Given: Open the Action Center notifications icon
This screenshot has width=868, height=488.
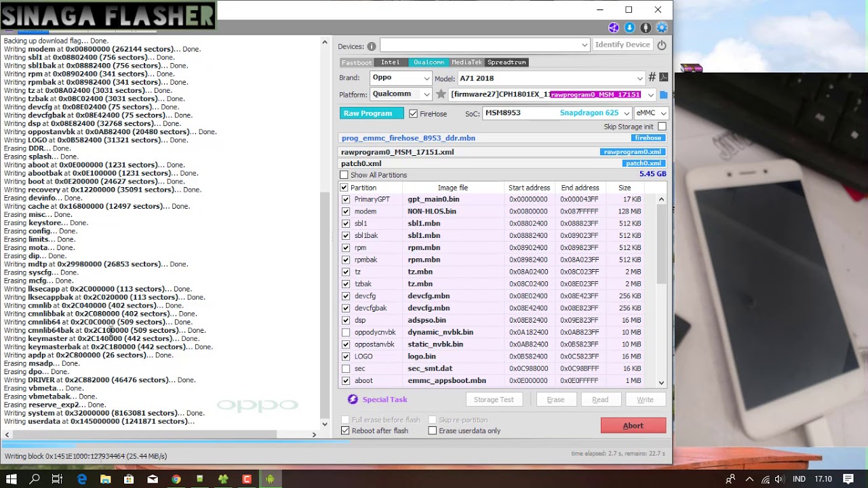Looking at the screenshot, I should 848,479.
